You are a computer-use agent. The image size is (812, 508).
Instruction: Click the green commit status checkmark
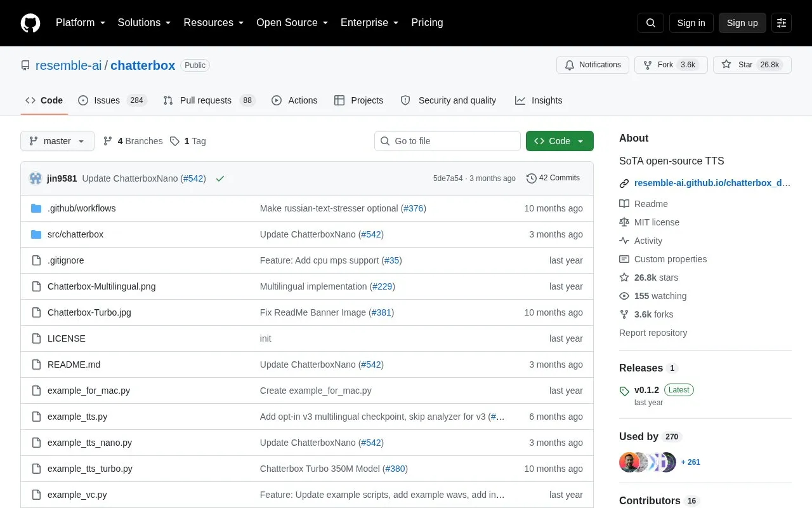tap(220, 178)
